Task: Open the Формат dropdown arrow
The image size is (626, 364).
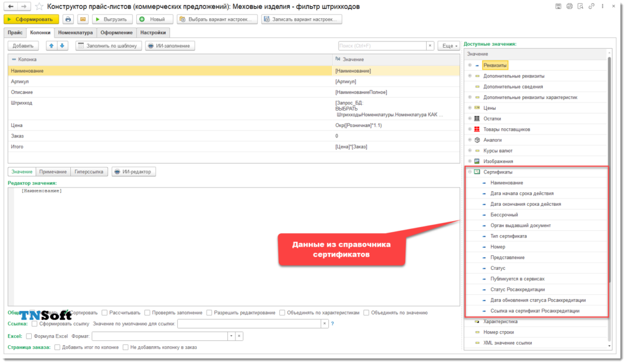Action: point(231,336)
